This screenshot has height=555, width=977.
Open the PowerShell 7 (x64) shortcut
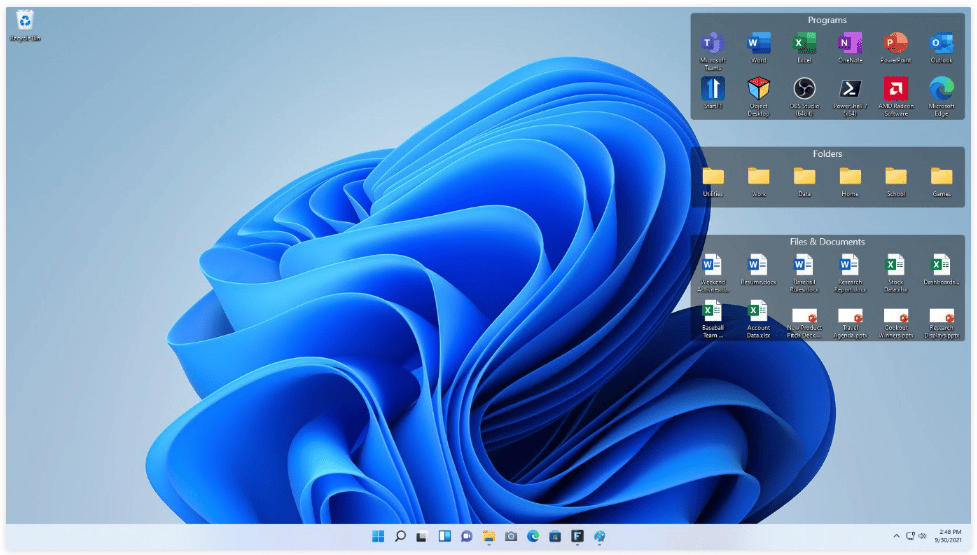point(850,96)
